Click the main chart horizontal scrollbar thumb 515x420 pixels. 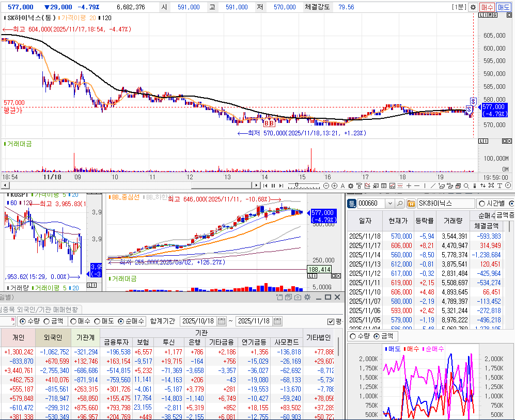tap(222, 185)
